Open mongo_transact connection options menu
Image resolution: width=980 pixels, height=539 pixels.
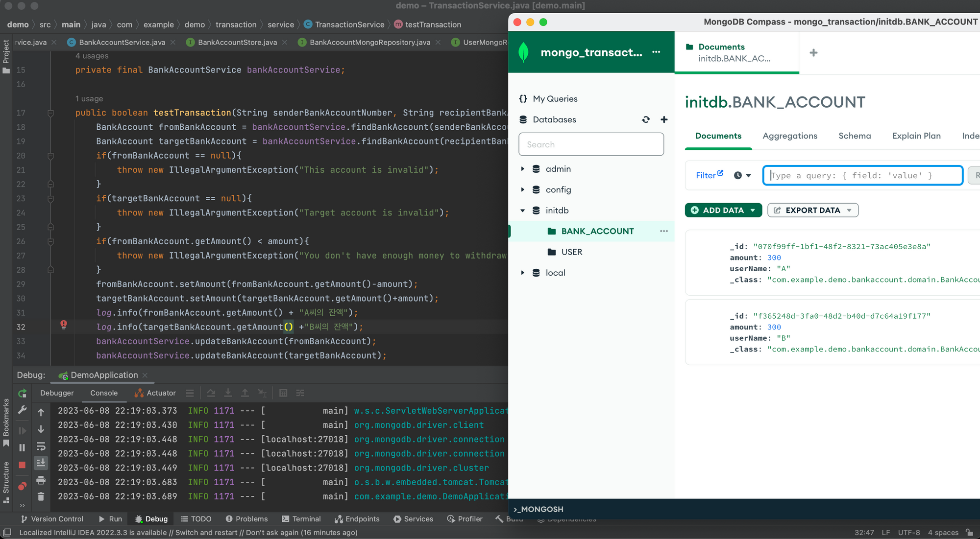tap(656, 52)
